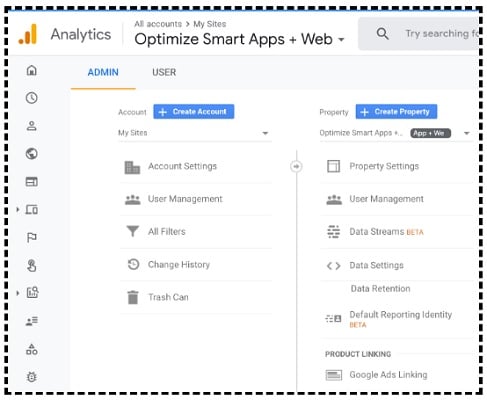Switch to the USER tab
The image size is (487, 400).
pyautogui.click(x=164, y=72)
